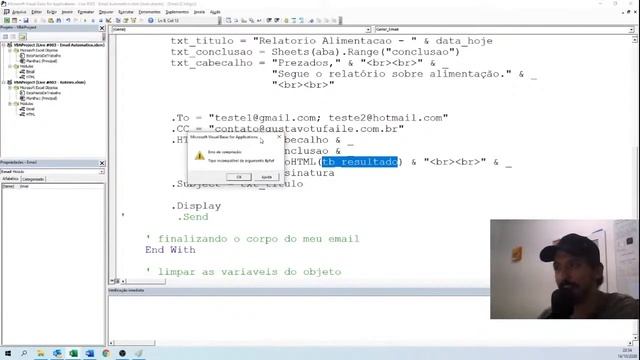
Task: Click the Reset stop icon
Action: pos(100,20)
